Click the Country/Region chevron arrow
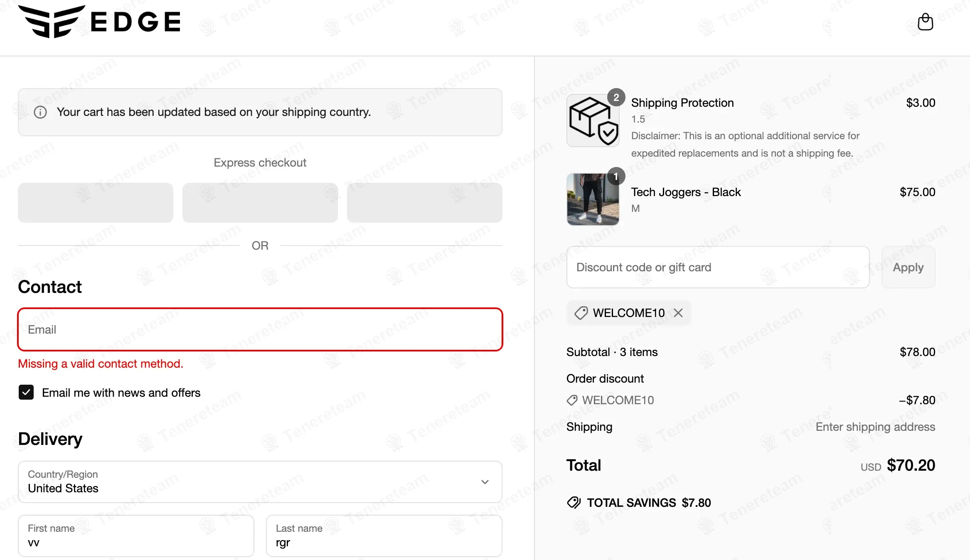 (485, 482)
